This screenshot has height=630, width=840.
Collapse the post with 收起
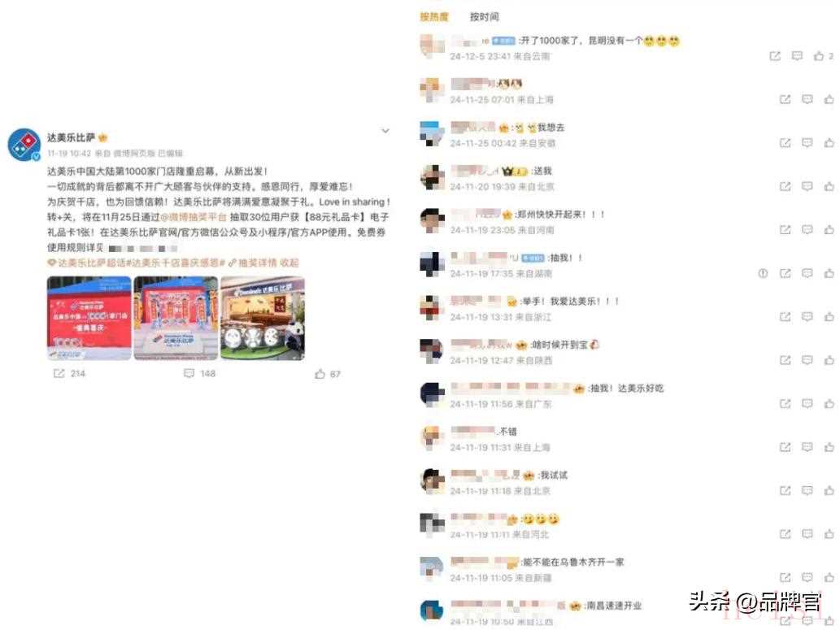(289, 263)
